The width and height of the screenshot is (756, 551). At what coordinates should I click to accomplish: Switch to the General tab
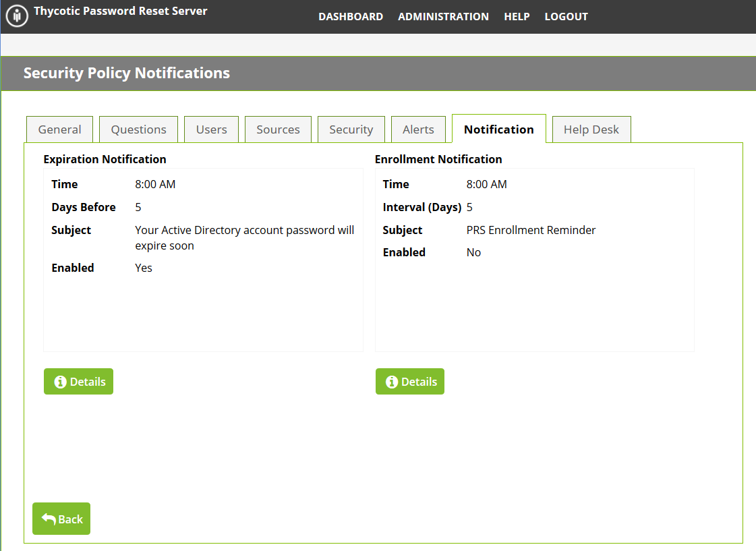tap(60, 129)
